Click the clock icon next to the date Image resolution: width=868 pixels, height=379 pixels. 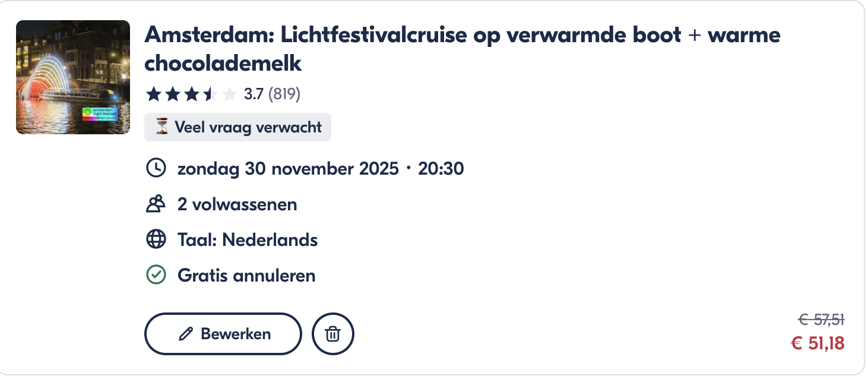coord(155,168)
